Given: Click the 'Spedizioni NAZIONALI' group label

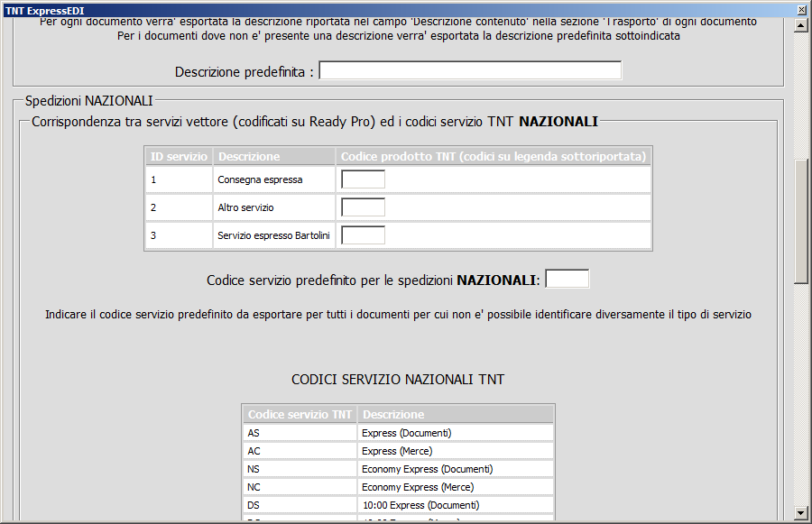Looking at the screenshot, I should 89,100.
